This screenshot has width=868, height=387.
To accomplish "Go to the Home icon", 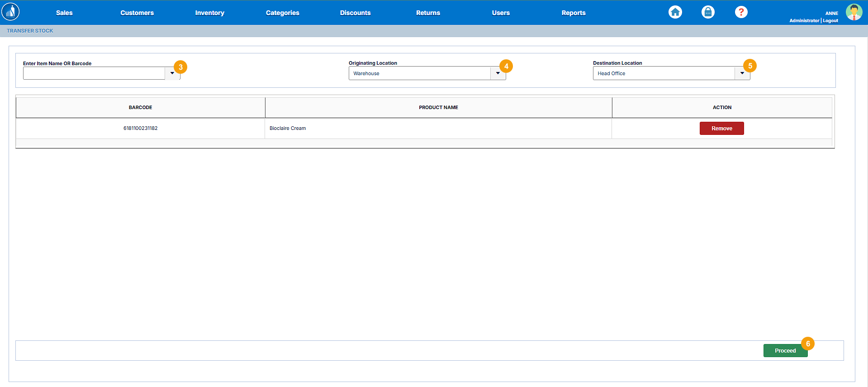I will click(675, 12).
